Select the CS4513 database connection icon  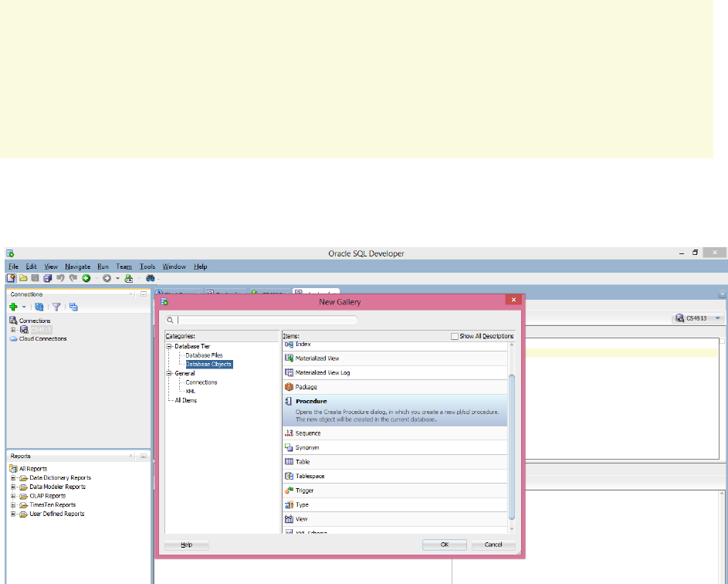pyautogui.click(x=24, y=330)
